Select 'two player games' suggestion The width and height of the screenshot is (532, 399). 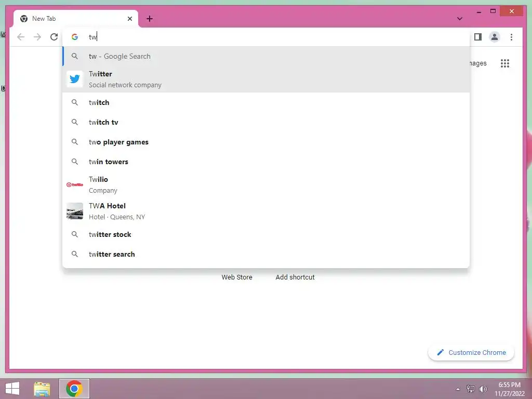[x=267, y=142]
